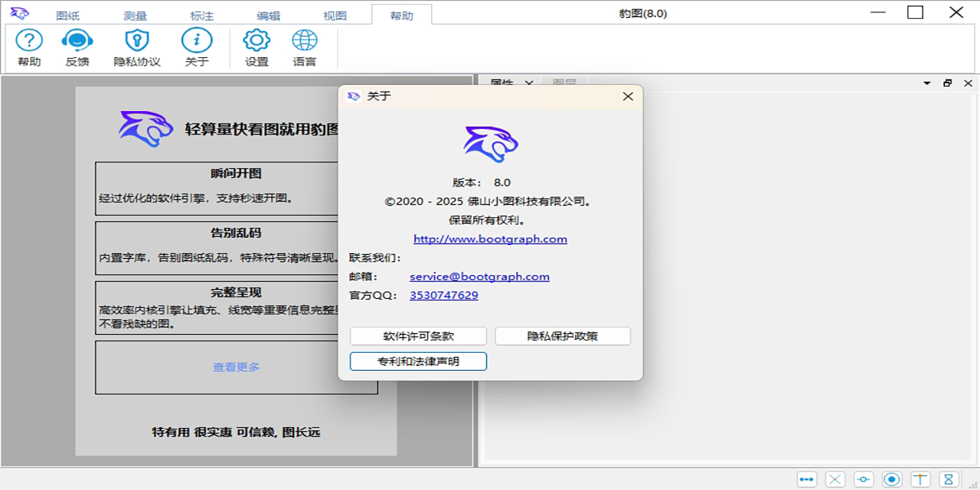Click the panther logo in the 关于 dialog
This screenshot has height=490, width=980.
491,144
